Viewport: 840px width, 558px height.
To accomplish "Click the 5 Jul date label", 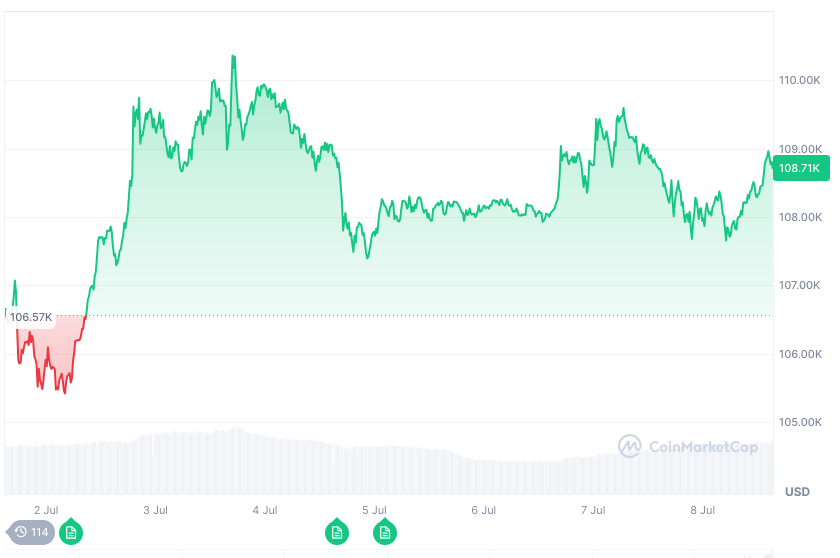I will [374, 510].
